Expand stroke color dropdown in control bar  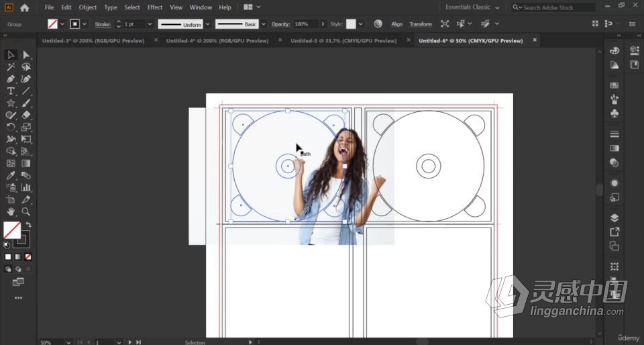coord(85,23)
